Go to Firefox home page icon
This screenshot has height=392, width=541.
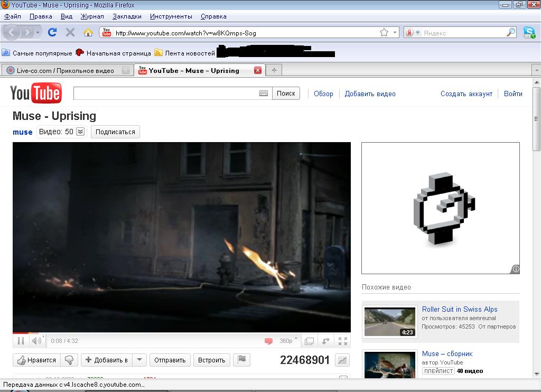[88, 33]
